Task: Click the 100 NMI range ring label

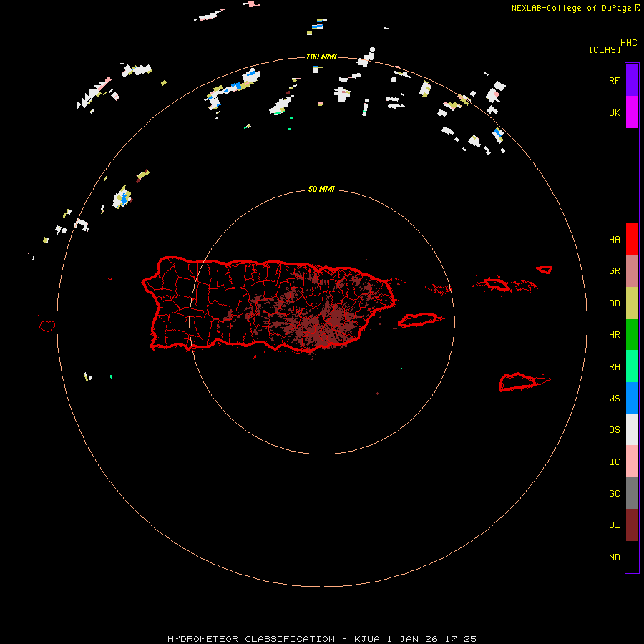Action: [321, 57]
